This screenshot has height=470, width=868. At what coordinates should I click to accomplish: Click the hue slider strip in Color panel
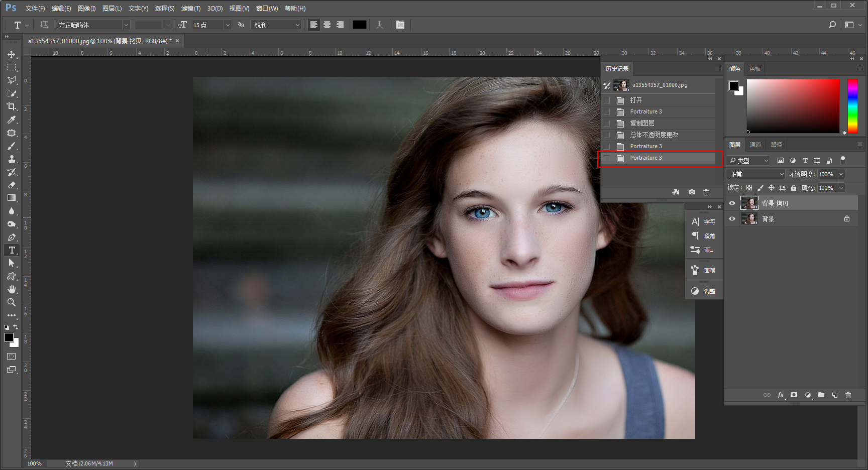852,106
